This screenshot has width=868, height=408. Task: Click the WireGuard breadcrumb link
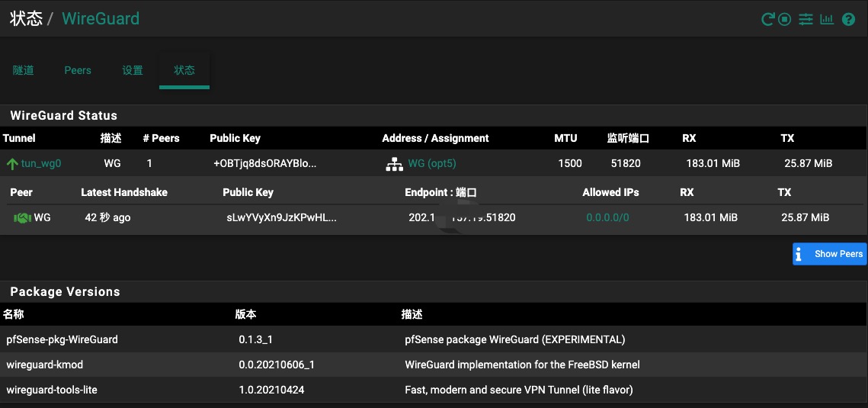(101, 18)
